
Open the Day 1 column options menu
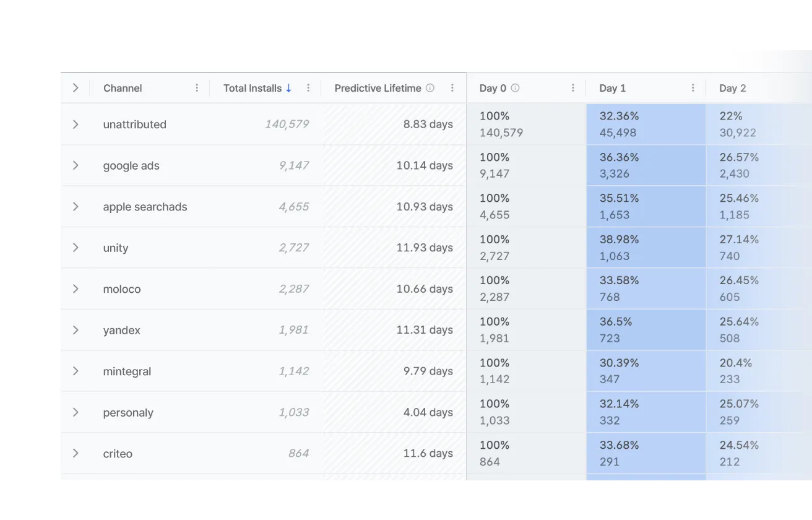tap(693, 88)
